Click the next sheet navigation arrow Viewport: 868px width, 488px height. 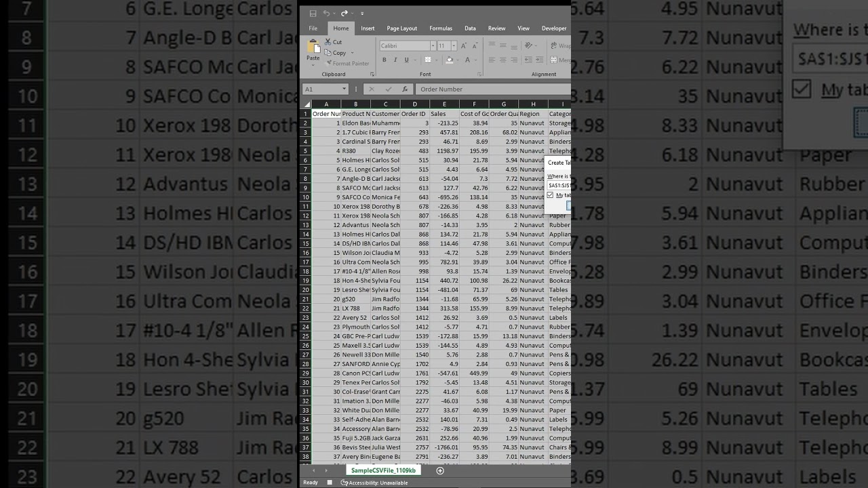coord(325,470)
